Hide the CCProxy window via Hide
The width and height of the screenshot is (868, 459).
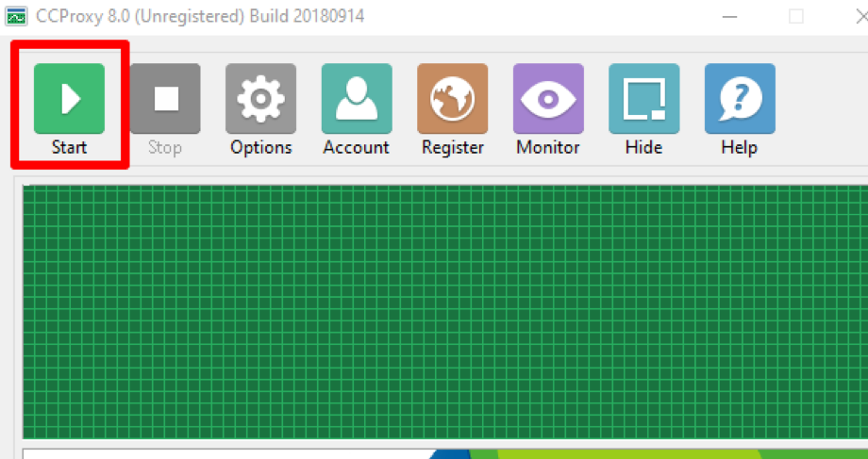(x=643, y=99)
